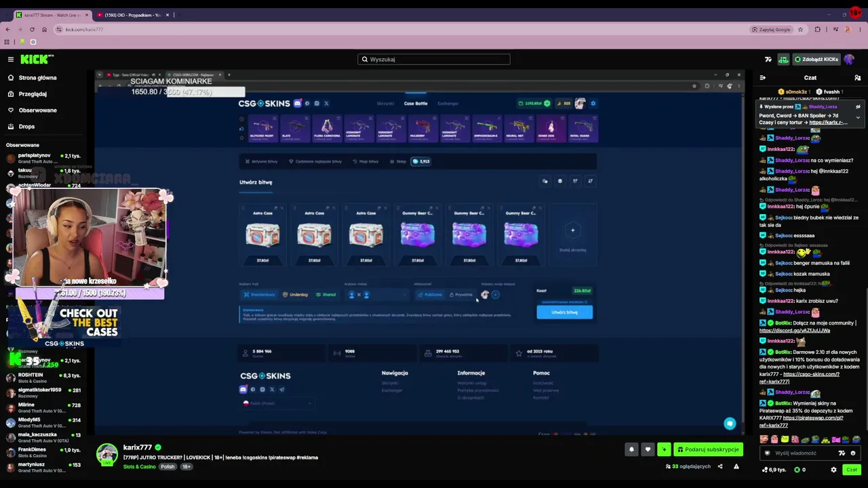Image resolution: width=868 pixels, height=488 pixels.
Task: Open Przeglądaj in the sidebar
Action: (33, 94)
